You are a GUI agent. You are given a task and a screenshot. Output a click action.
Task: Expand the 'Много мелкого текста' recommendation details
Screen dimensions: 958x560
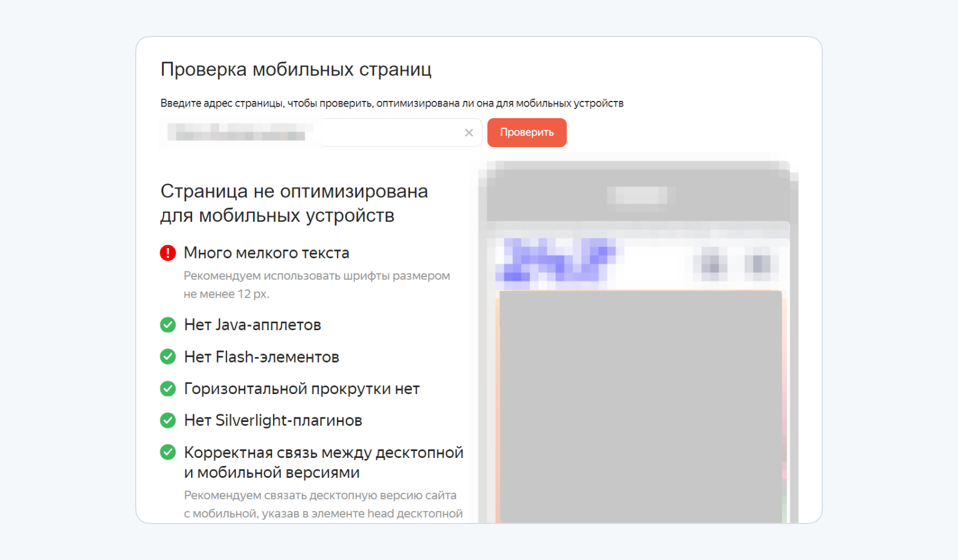[316, 284]
